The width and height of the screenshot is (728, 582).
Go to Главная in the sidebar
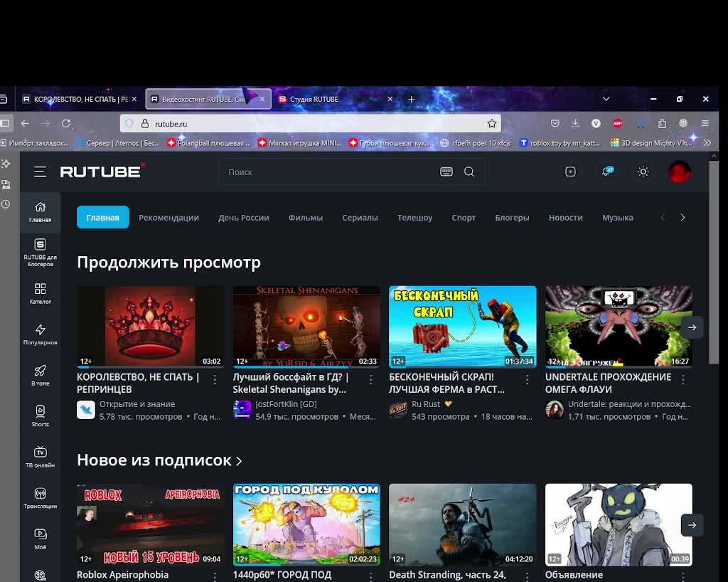tap(41, 212)
